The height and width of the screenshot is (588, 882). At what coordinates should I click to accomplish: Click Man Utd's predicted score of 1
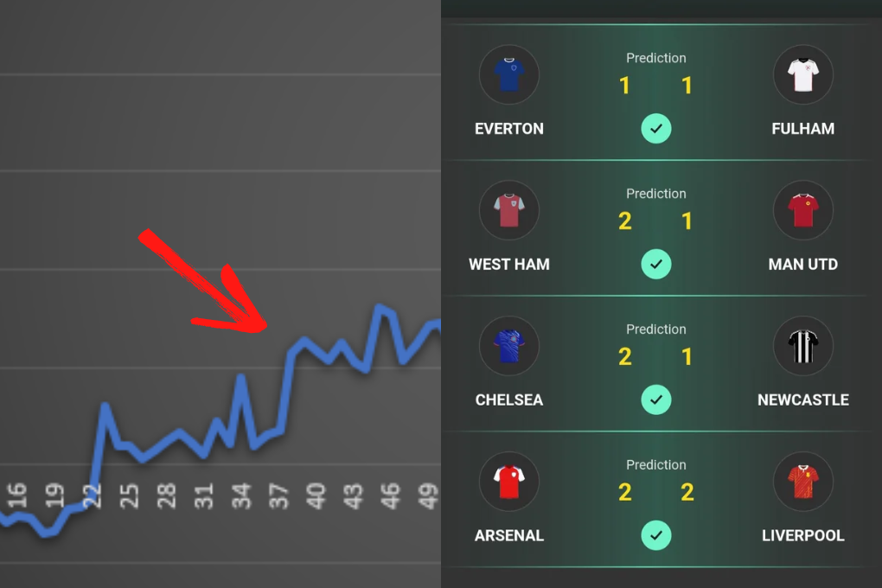click(687, 221)
